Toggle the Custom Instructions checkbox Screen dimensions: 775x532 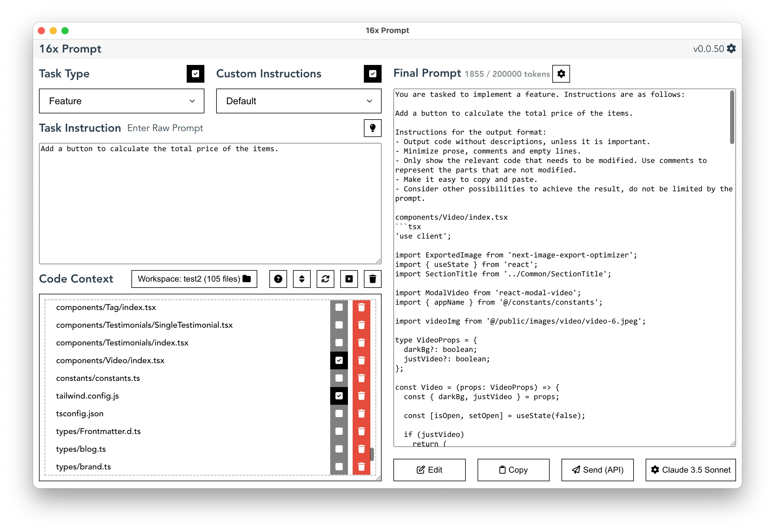coord(372,74)
